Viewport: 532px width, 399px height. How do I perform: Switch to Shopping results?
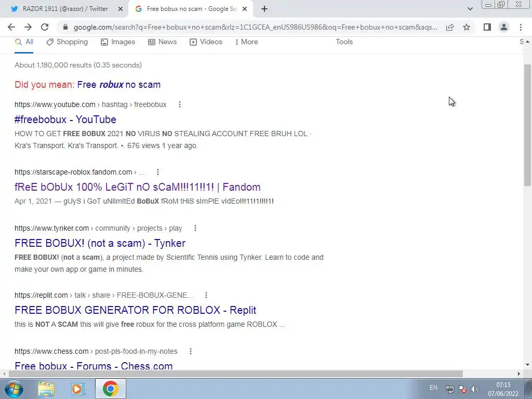(x=67, y=42)
